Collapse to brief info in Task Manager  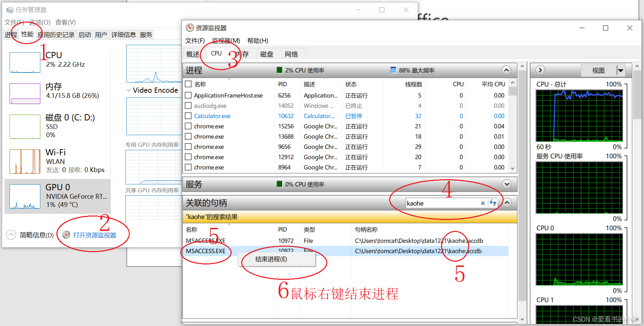(x=30, y=235)
